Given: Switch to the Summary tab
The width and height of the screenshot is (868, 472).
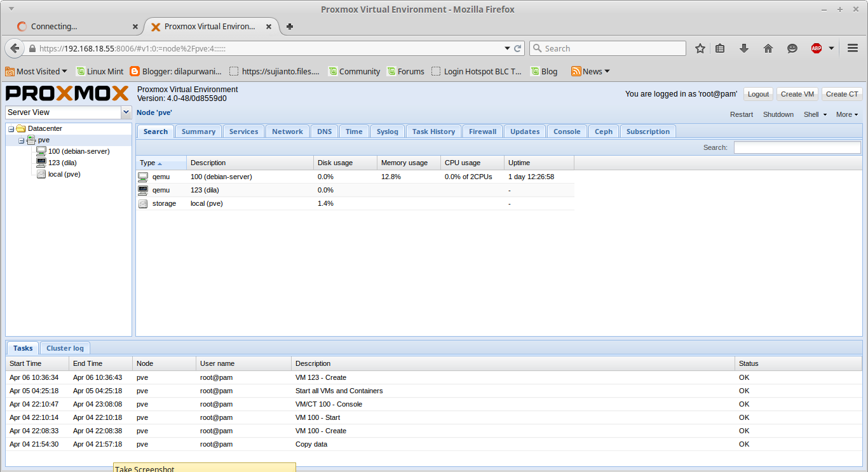Looking at the screenshot, I should [198, 131].
